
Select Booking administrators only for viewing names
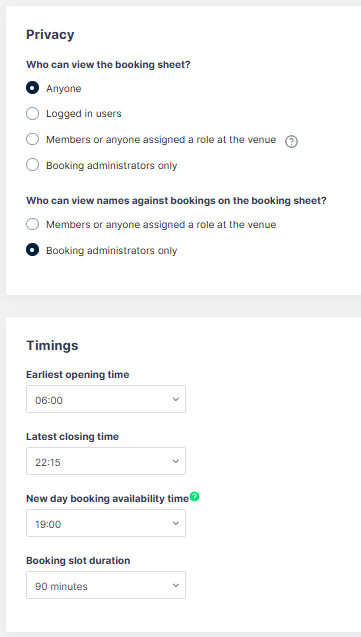coord(32,250)
